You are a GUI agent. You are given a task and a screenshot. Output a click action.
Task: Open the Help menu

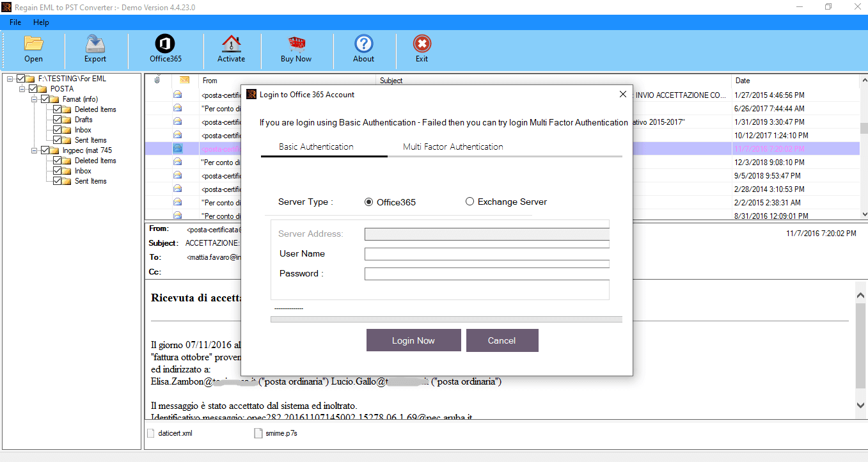pyautogui.click(x=41, y=22)
